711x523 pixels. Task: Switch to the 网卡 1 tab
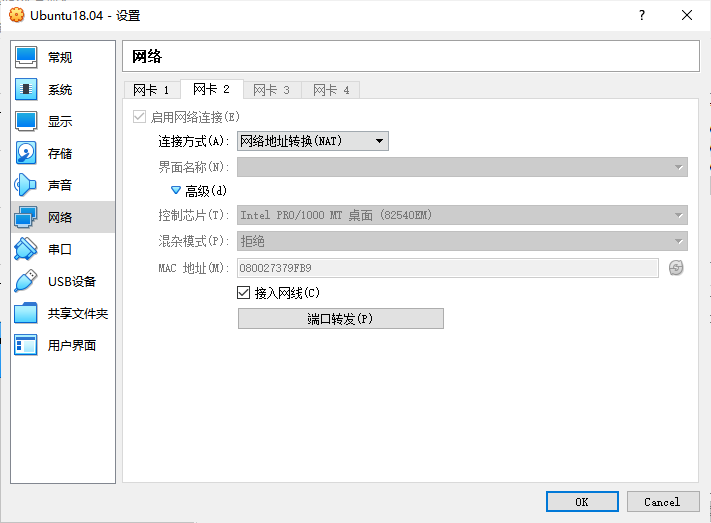(x=151, y=90)
